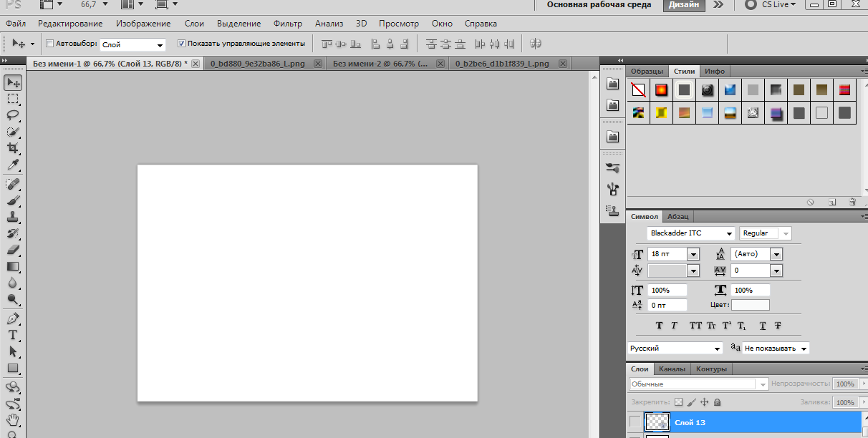Select the Dodge tool
This screenshot has height=438, width=868.
[x=13, y=300]
